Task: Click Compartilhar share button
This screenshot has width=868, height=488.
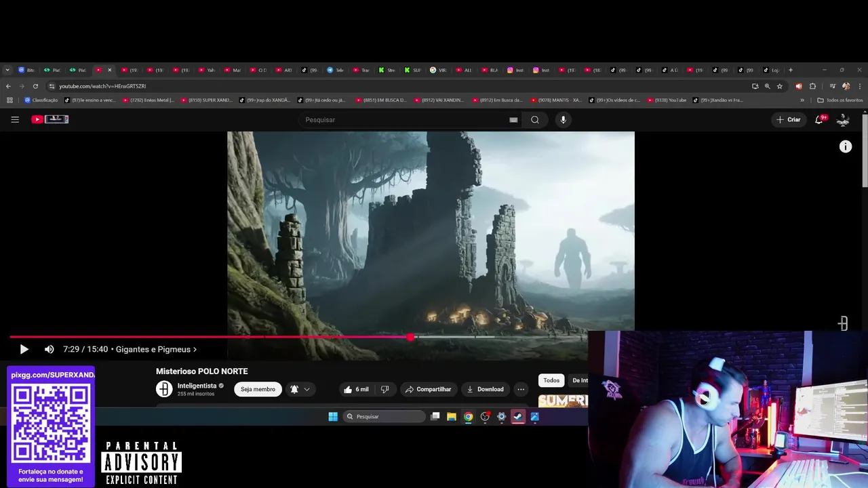Action: tap(428, 389)
